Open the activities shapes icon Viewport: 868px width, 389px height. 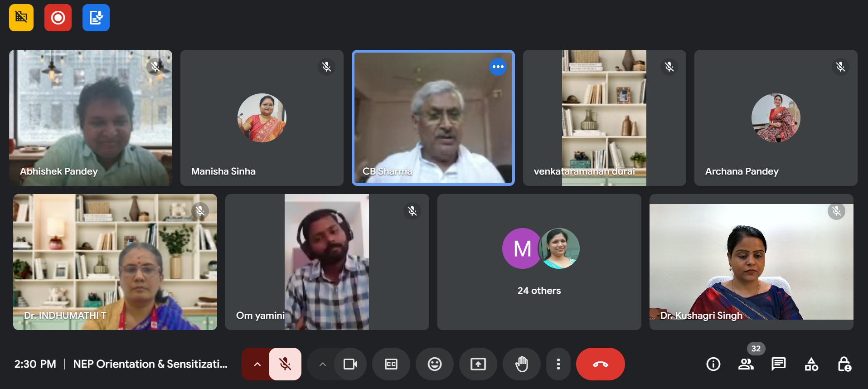(x=811, y=364)
